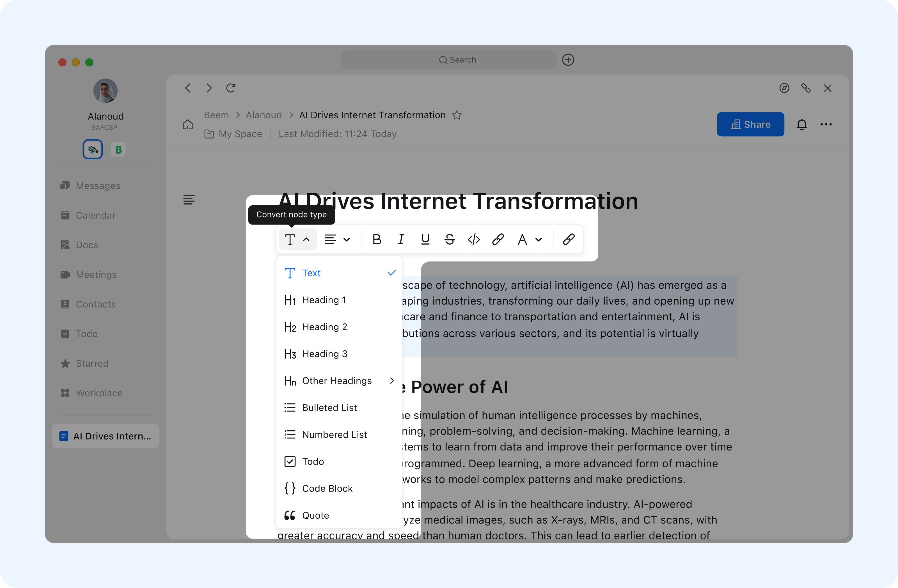Select the checked Text option
Image resolution: width=898 pixels, height=588 pixels.
pos(311,273)
